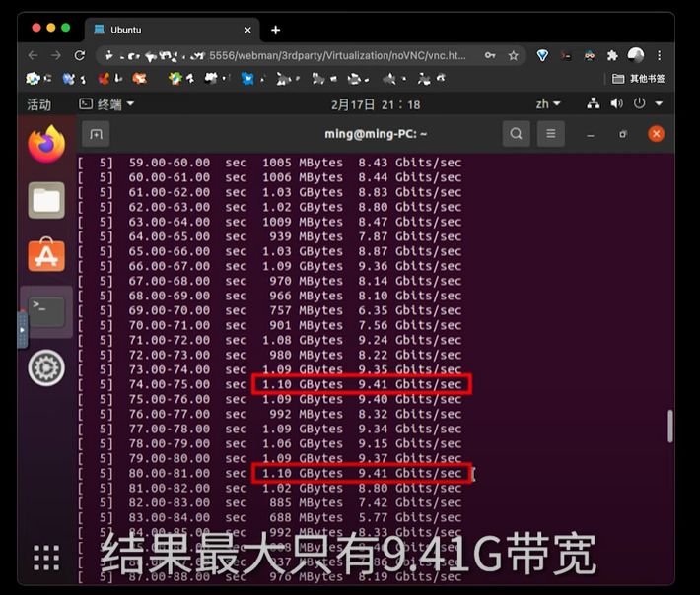Click the 6.35 Gbits/sec value
The width and height of the screenshot is (700, 595).
[410, 310]
